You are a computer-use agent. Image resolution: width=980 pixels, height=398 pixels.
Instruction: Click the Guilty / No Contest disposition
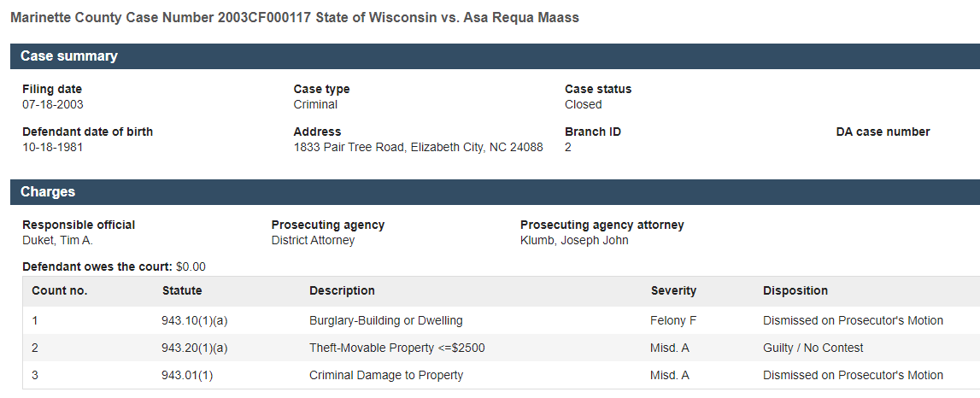tap(813, 348)
